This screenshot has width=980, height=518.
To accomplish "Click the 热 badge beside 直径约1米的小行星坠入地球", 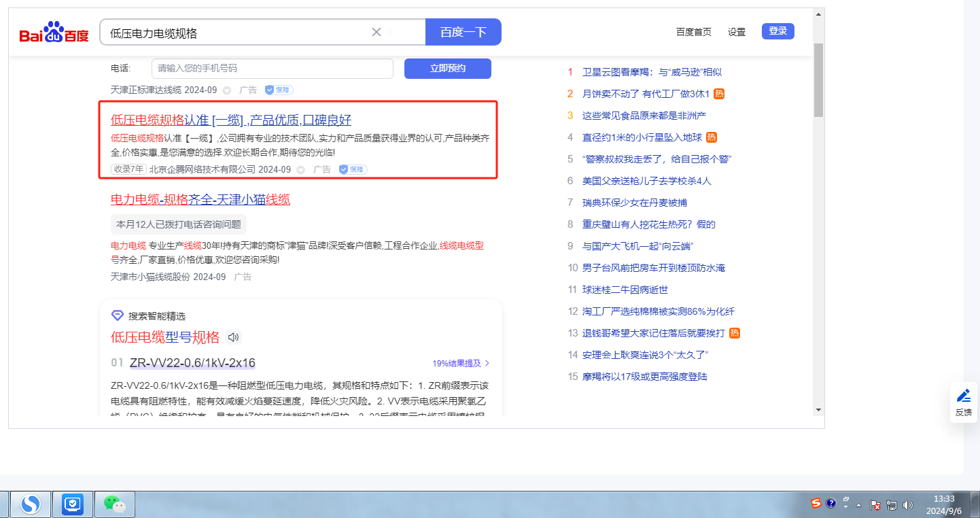I will tap(712, 137).
